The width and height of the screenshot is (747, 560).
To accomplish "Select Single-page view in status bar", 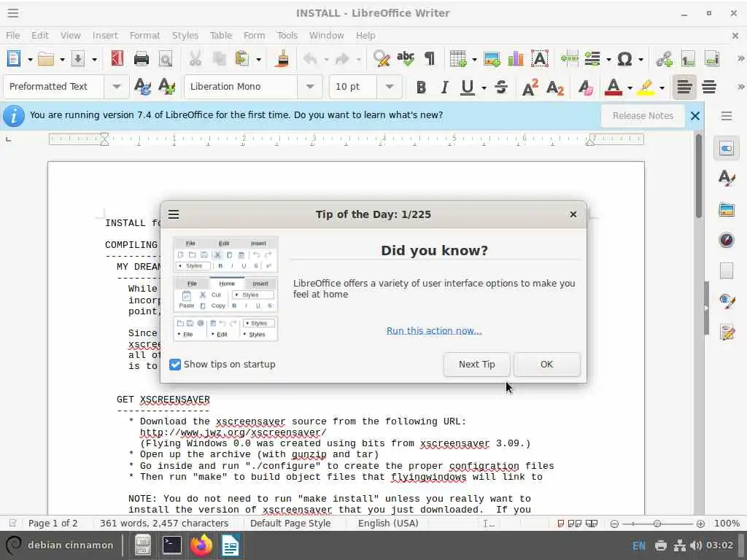I will tap(561, 524).
